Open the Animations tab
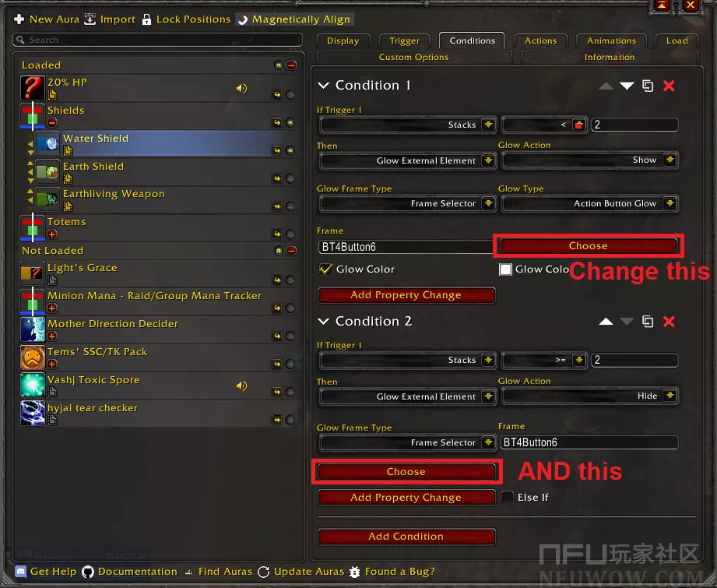 point(611,40)
